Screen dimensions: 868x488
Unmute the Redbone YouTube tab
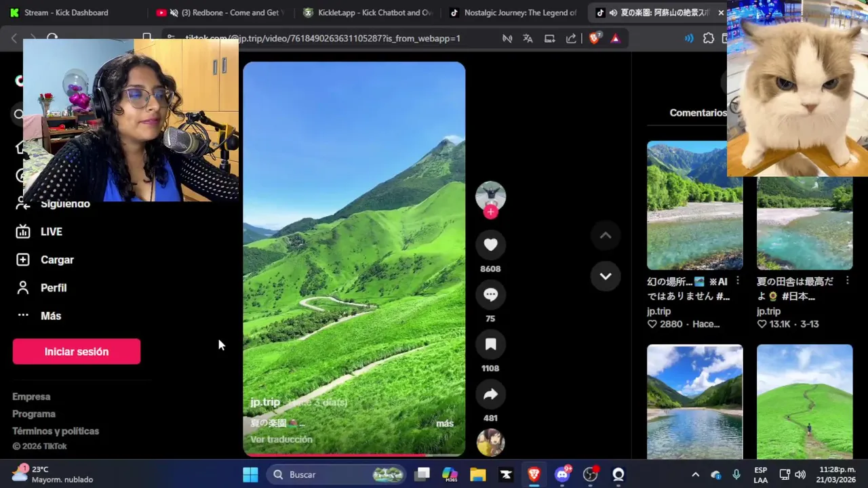[x=174, y=12]
